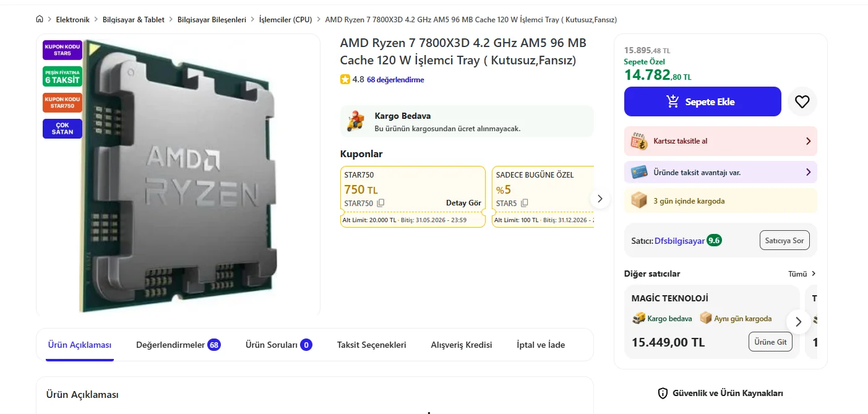Go to Bilgisayar & Tablet breadcrumb

pos(134,20)
